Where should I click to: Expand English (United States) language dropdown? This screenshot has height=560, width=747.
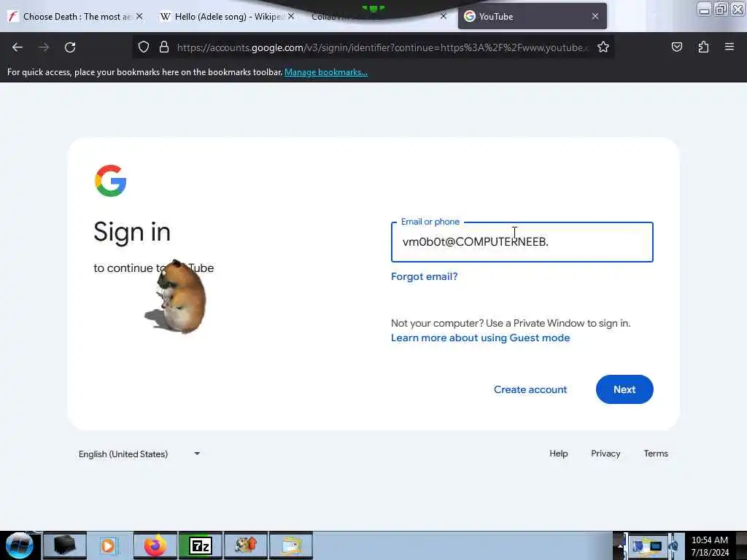[139, 454]
